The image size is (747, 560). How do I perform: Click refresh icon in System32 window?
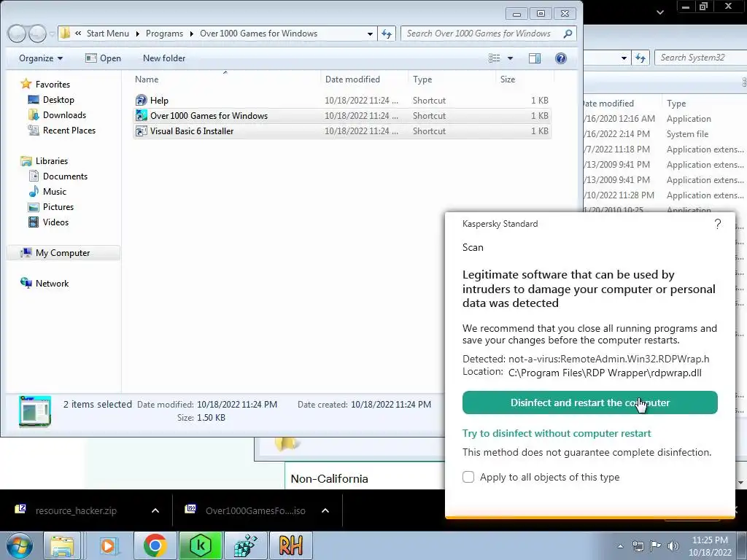(x=640, y=58)
